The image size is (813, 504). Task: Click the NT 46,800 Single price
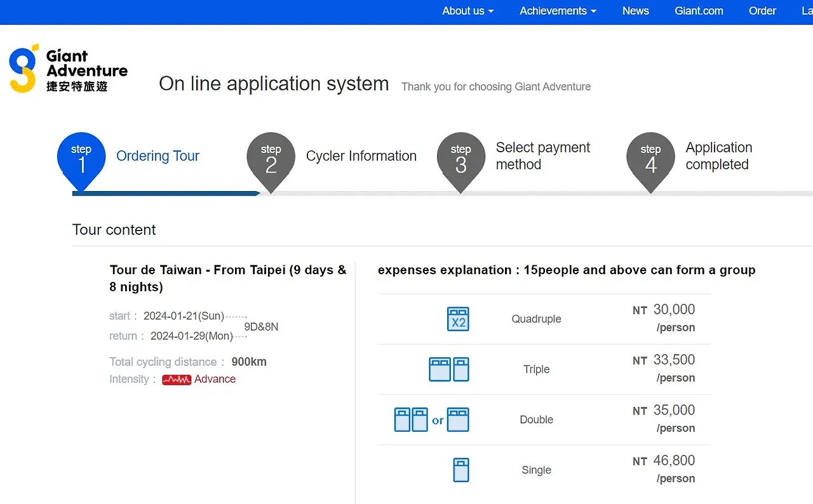tap(664, 461)
